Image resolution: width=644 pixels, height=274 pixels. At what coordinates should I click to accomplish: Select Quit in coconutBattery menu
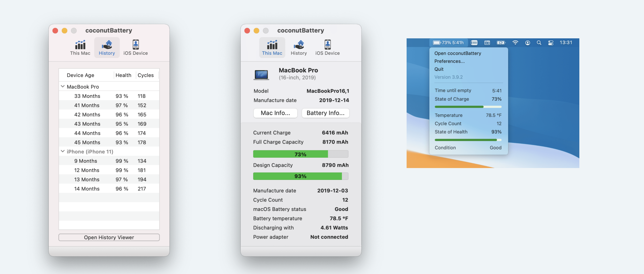point(439,69)
